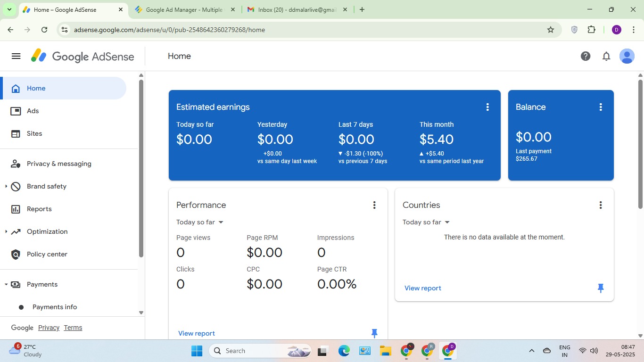Image resolution: width=644 pixels, height=362 pixels.
Task: Toggle the pin on Countries card
Action: [x=601, y=288]
